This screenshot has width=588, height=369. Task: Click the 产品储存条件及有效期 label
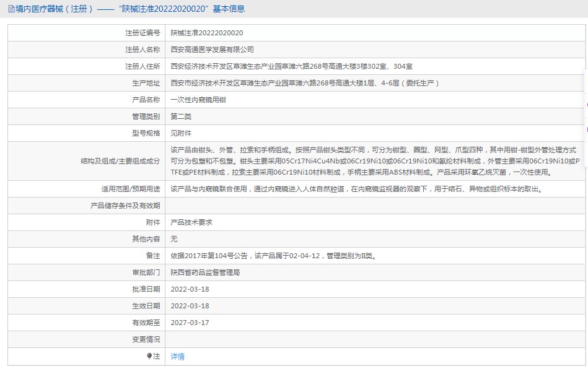point(125,206)
